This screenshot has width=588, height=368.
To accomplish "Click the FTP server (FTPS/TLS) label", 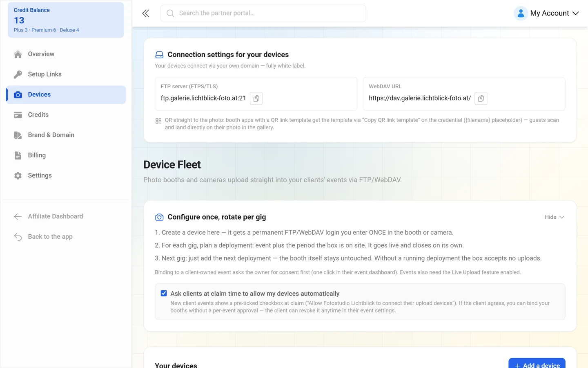I will [x=189, y=87].
